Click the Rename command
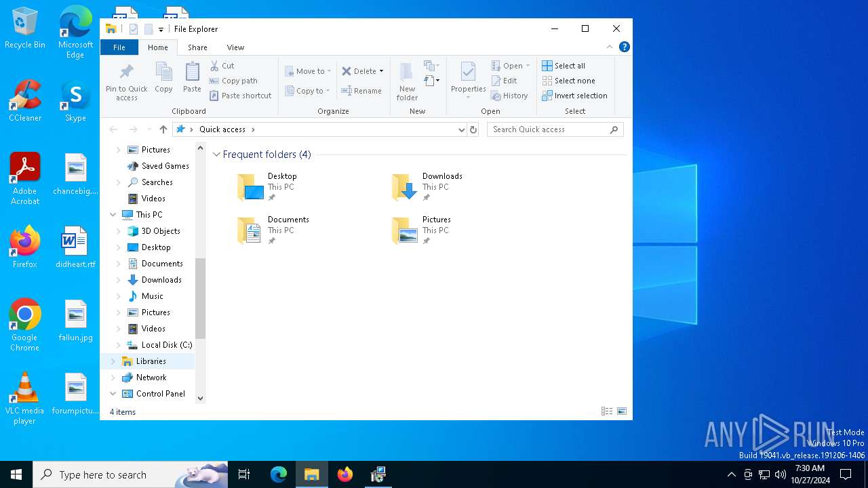This screenshot has height=488, width=868. click(x=361, y=91)
